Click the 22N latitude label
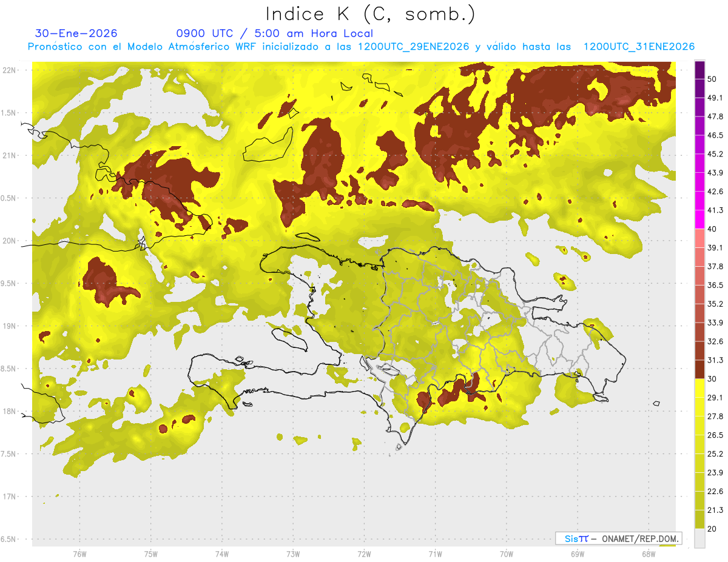 10,70
